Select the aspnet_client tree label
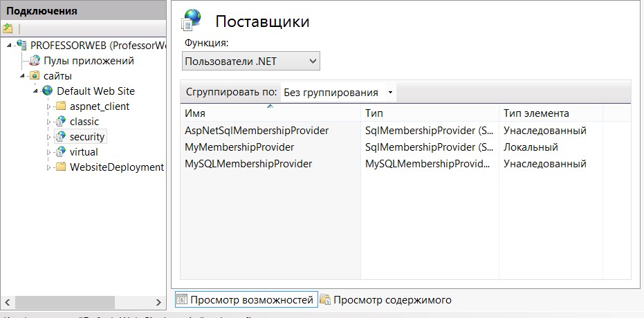This screenshot has height=318, width=644. (100, 106)
